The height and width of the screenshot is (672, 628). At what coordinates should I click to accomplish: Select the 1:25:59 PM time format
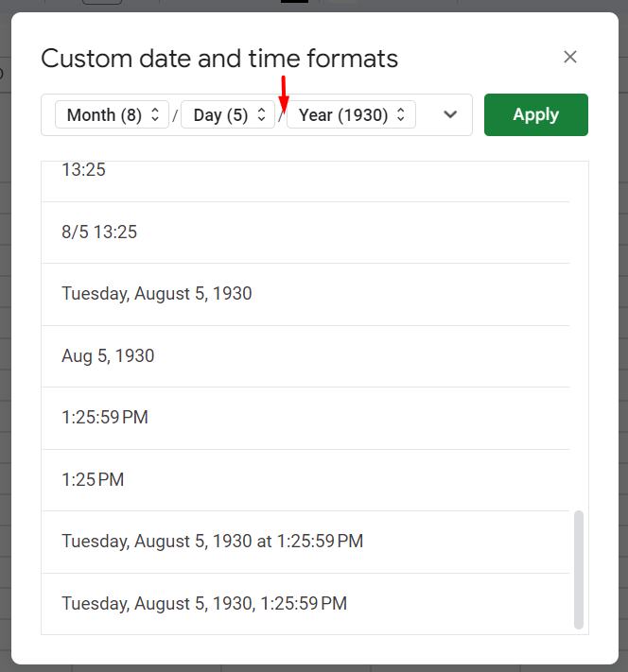(305, 418)
